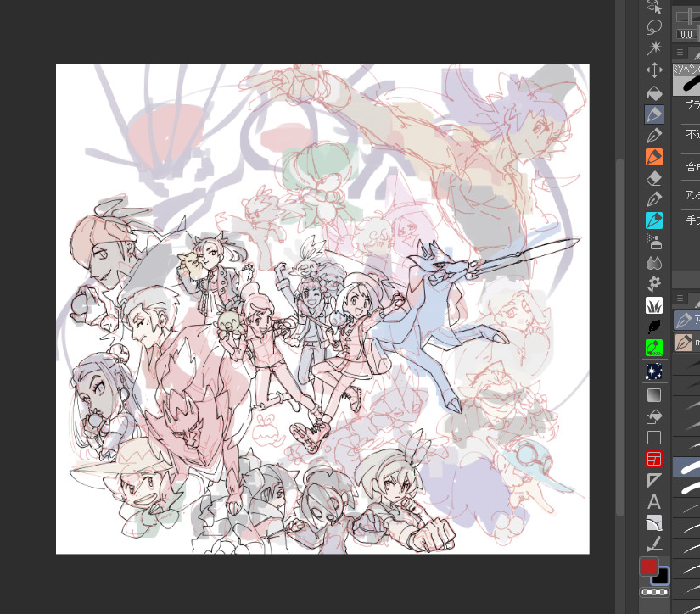Select the beige pen sub tool group tab
The height and width of the screenshot is (614, 700).
pyautogui.click(x=686, y=343)
